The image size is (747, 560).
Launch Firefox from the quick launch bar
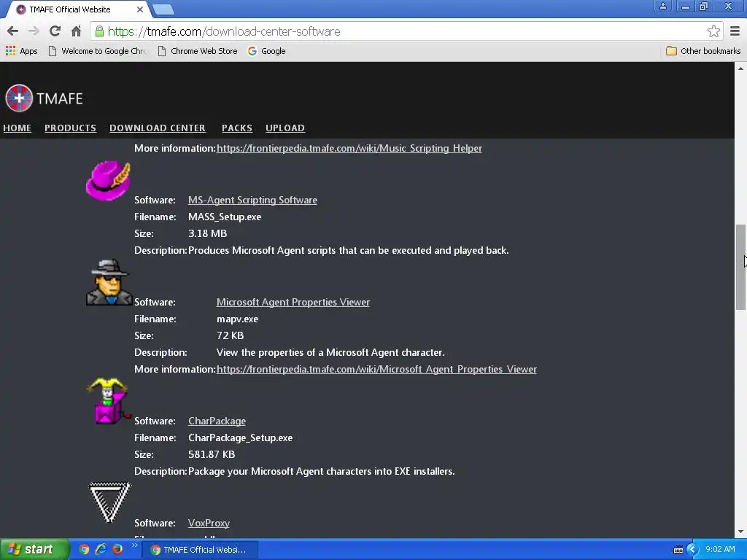pyautogui.click(x=117, y=549)
